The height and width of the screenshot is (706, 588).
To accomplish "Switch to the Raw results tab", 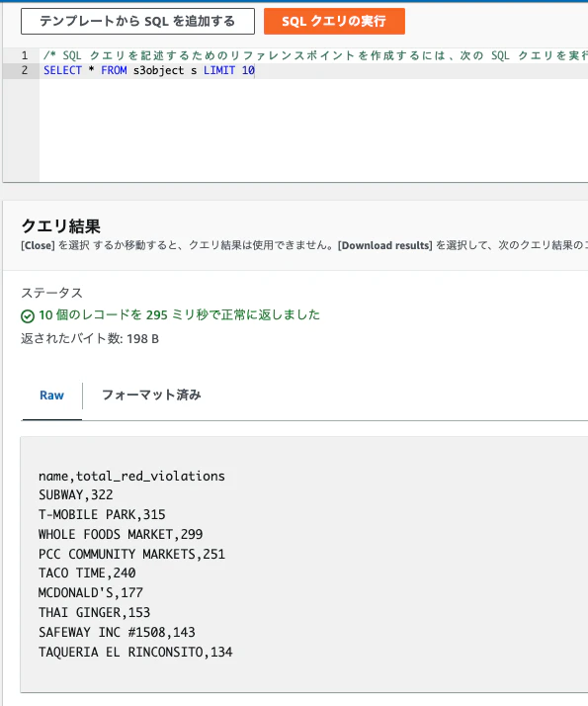I will 51,396.
